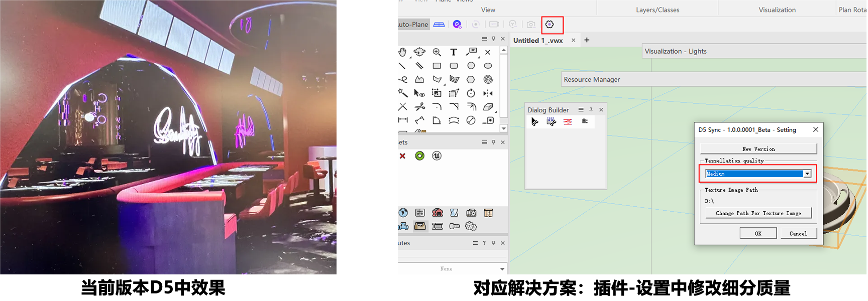The width and height of the screenshot is (868, 301).
Task: Select the Chamfer tool
Action: (454, 106)
